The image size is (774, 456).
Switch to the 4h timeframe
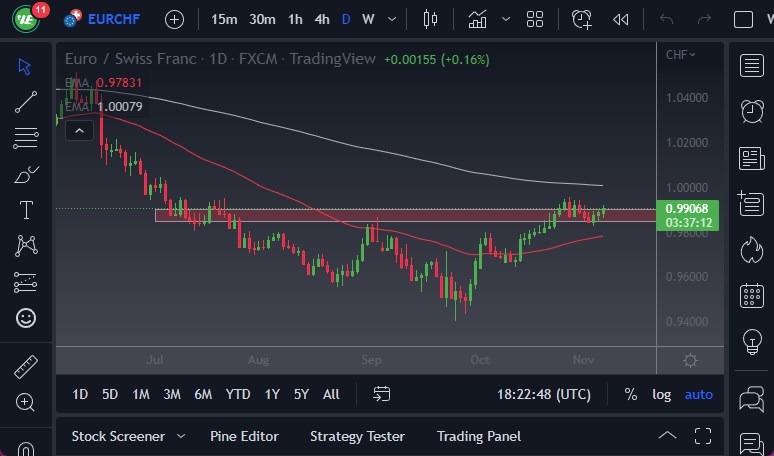[x=322, y=19]
